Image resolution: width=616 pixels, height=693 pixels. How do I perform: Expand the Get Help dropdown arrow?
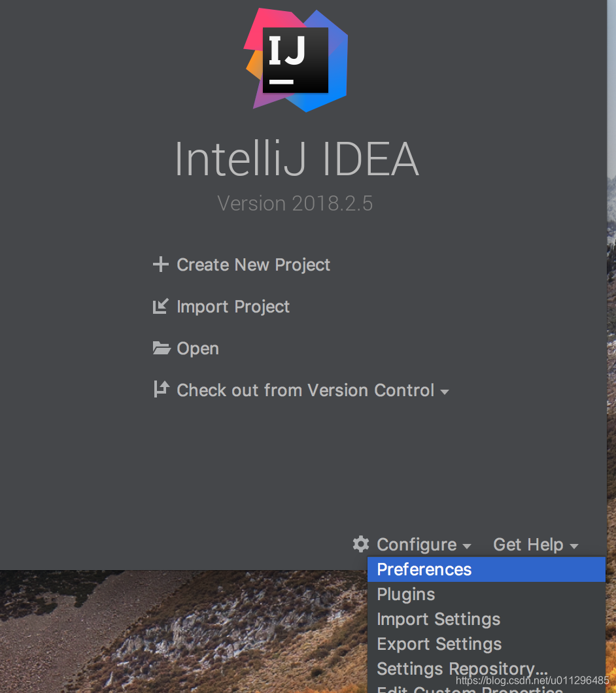(x=574, y=547)
